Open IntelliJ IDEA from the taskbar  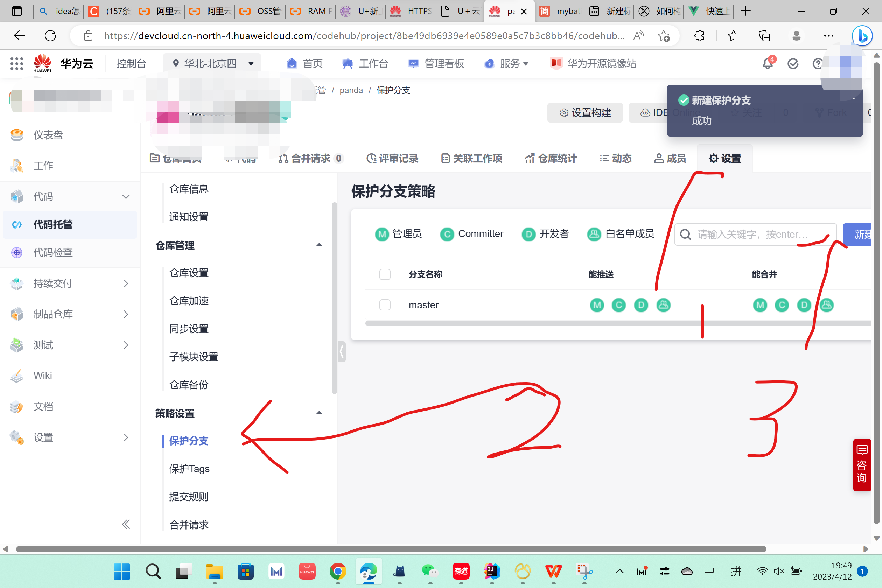(492, 571)
